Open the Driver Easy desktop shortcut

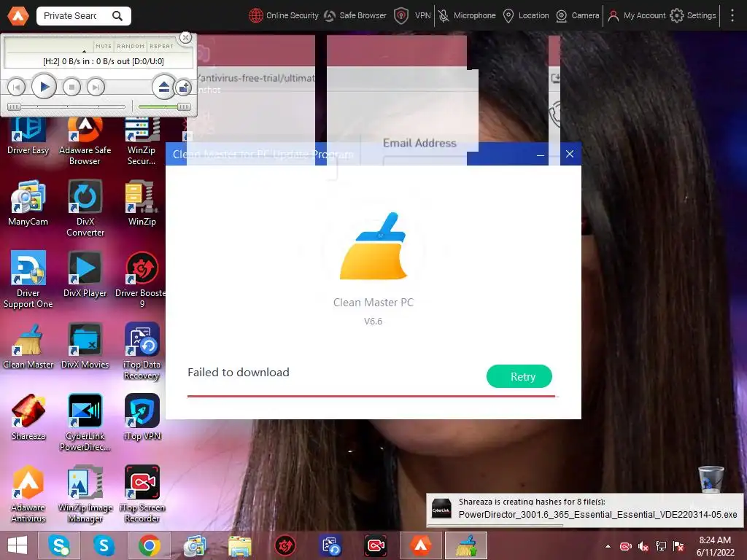[28, 136]
